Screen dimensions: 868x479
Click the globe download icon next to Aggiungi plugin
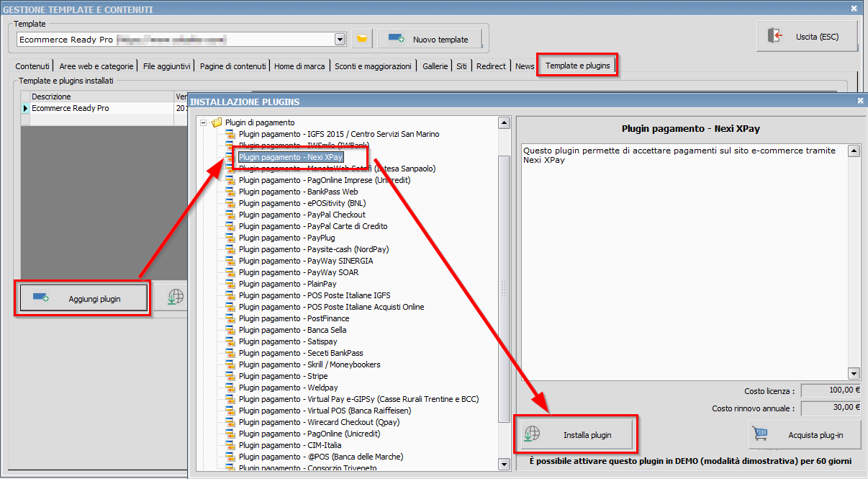click(176, 297)
